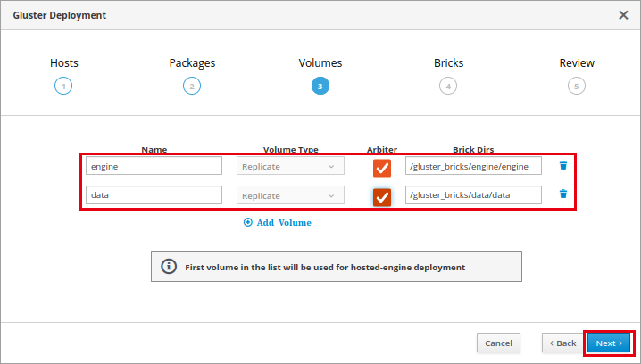Click the info icon in the notice box

point(169,267)
